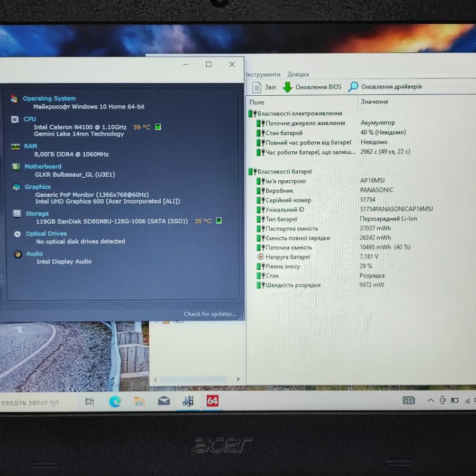Select the Паспортна ємність row
Viewport: 476px width, 476px height.
point(324,228)
